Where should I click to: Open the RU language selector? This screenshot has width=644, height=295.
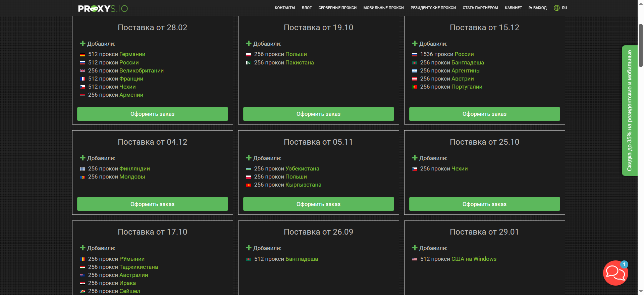(565, 8)
